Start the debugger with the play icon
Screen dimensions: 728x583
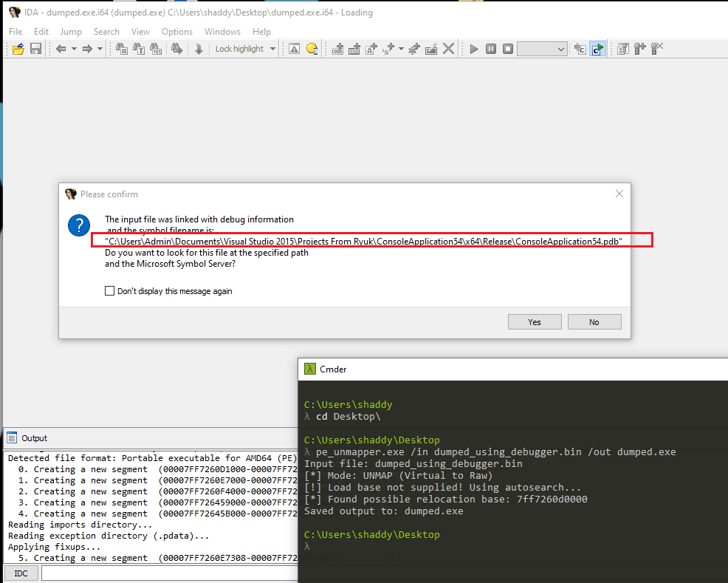474,49
